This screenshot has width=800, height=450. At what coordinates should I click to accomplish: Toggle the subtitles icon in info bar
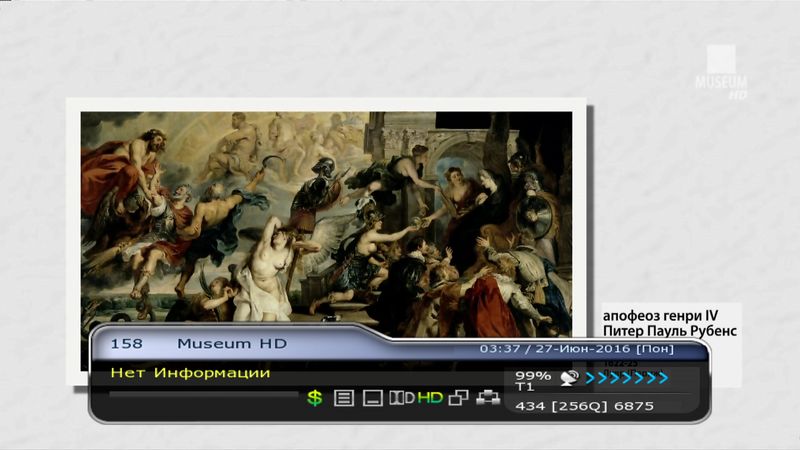tap(372, 398)
